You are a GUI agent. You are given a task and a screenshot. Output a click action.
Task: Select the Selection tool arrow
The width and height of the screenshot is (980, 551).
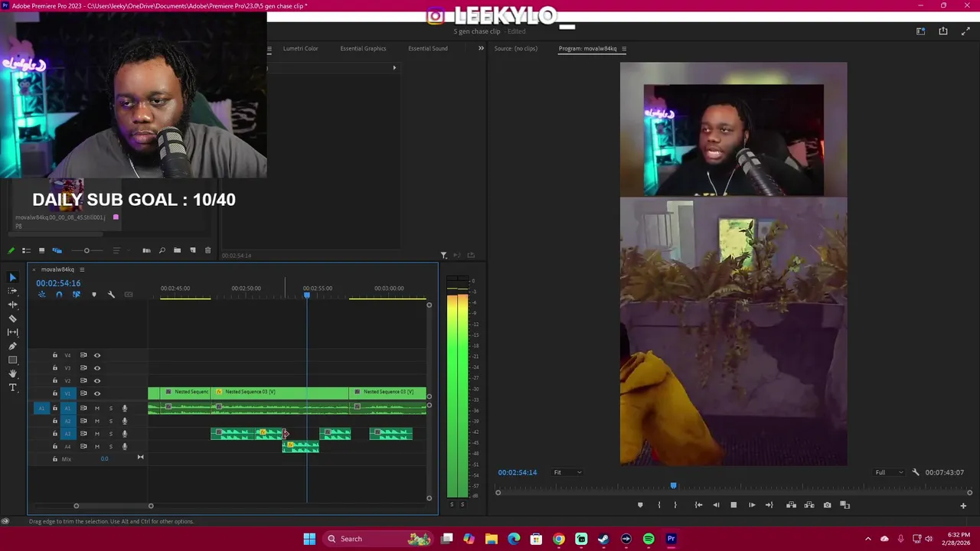12,277
